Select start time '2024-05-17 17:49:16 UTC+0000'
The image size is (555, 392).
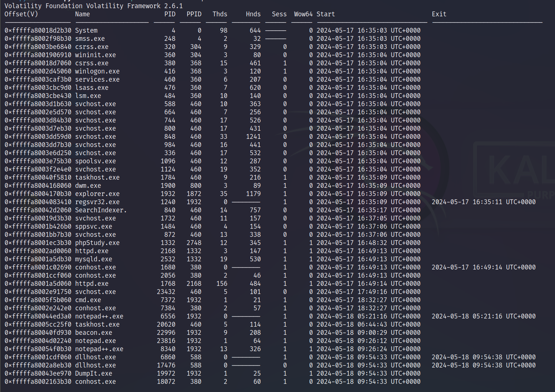point(369,292)
